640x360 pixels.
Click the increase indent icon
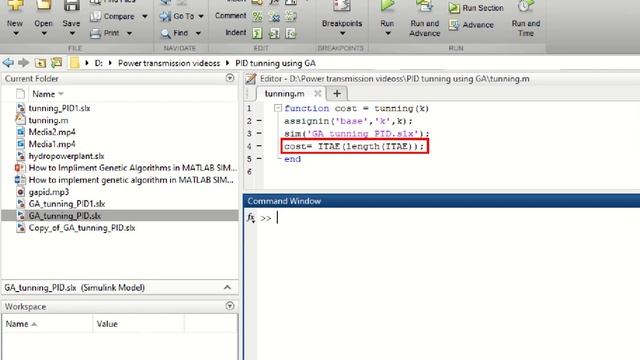click(274, 33)
